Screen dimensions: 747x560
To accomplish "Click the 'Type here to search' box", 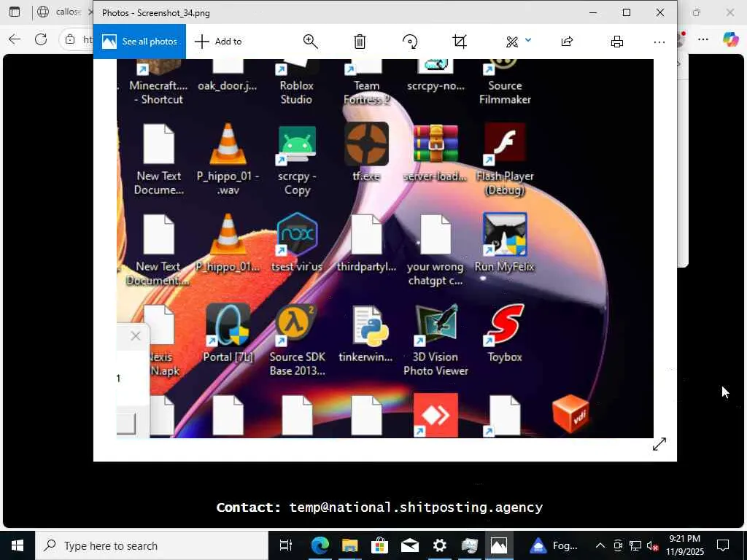I will (152, 545).
